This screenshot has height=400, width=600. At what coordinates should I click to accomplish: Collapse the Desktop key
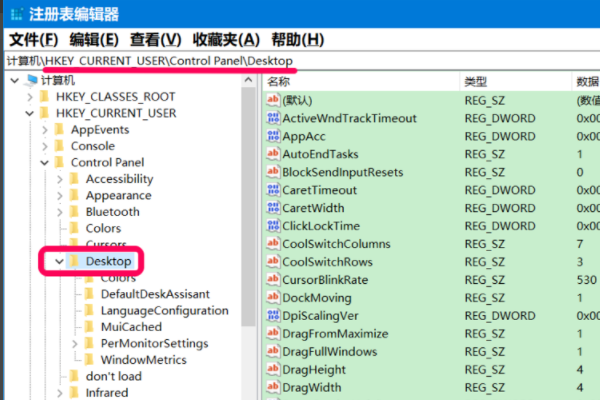(59, 261)
